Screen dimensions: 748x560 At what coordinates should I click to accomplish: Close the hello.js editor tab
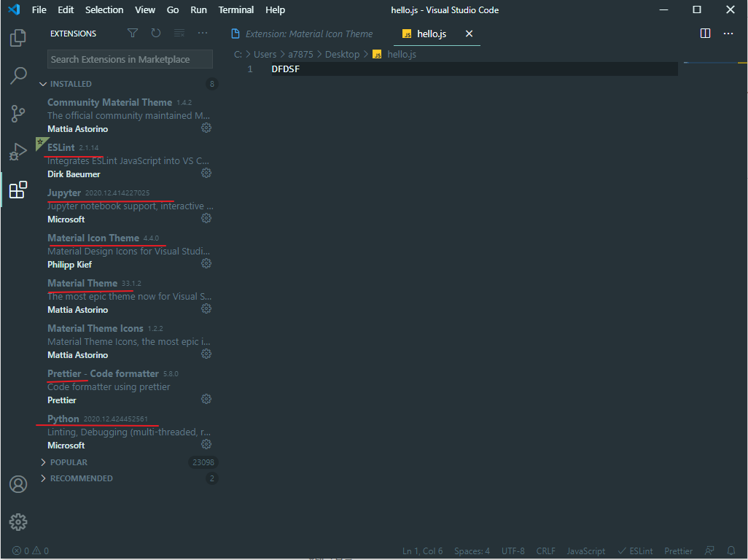click(x=469, y=34)
